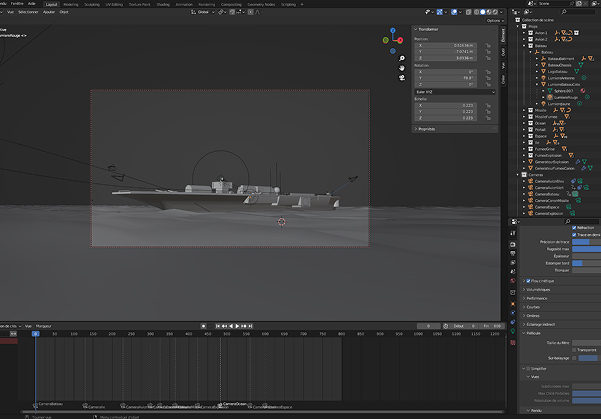Expand the Courbes panel

coord(560,307)
